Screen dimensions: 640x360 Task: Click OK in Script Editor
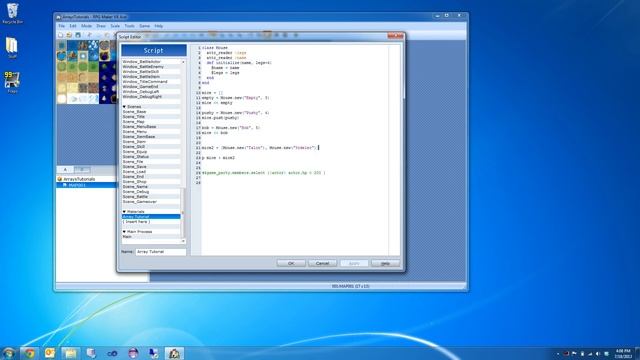(291, 263)
